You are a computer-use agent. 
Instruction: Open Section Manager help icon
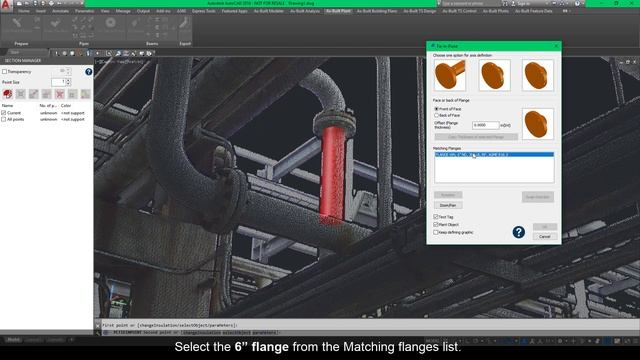coord(89,72)
